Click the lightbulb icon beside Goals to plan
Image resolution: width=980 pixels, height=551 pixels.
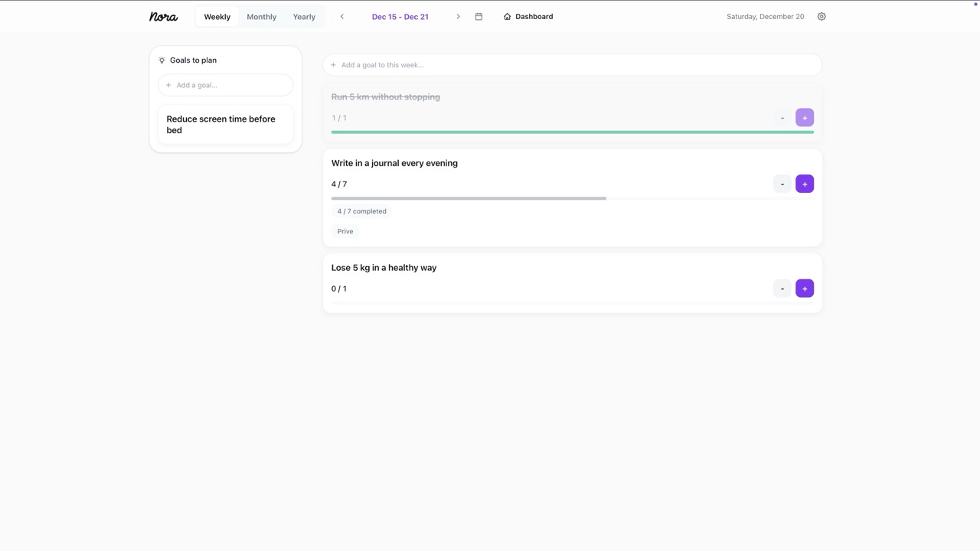(x=162, y=60)
